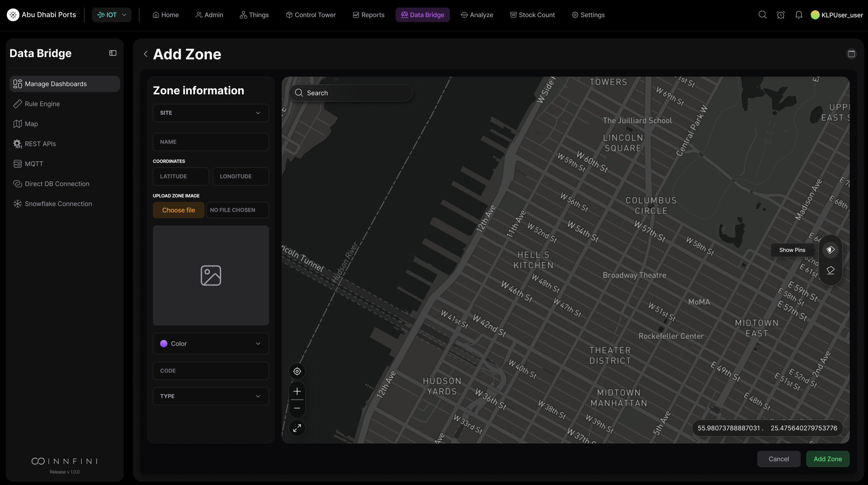Click the INNFINI logo
868x485 pixels.
point(65,461)
